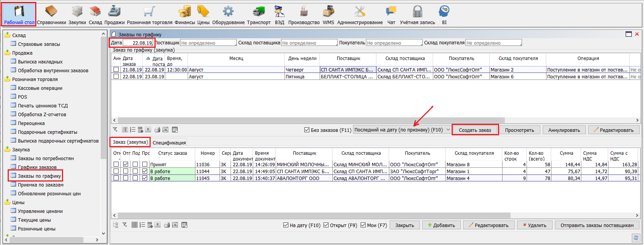The image size is (644, 245).
Task: Click the Создать заказ button
Action: pyautogui.click(x=475, y=130)
